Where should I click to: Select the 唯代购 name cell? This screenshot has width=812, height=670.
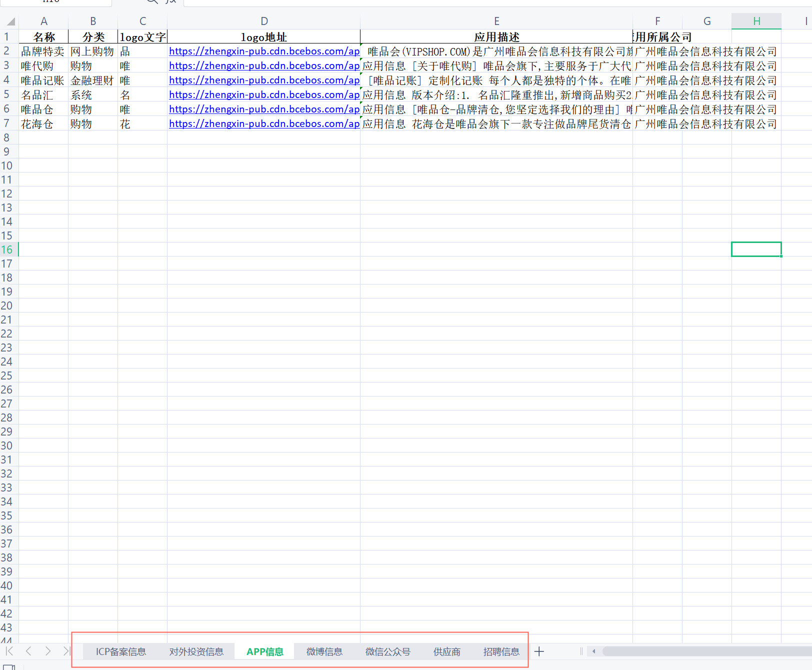(43, 65)
